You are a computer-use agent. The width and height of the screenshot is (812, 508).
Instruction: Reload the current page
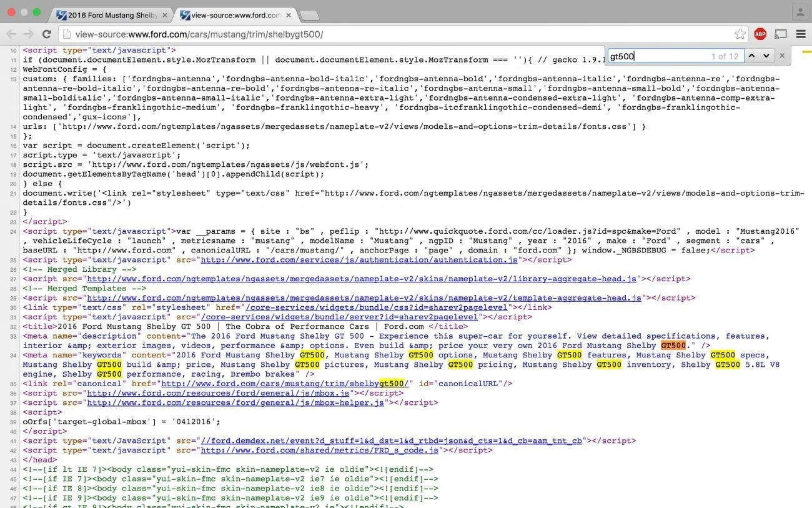[x=46, y=34]
